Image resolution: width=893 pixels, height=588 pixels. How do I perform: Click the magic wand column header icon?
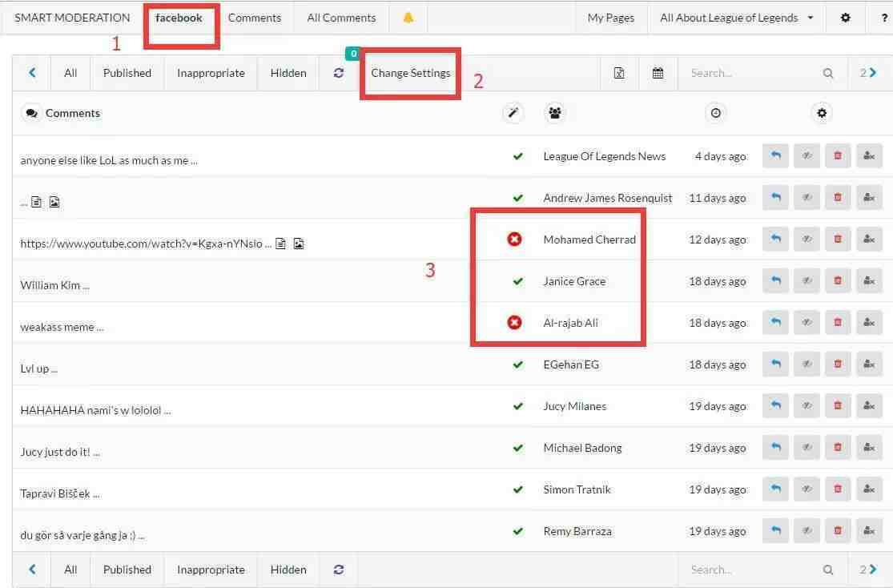513,113
